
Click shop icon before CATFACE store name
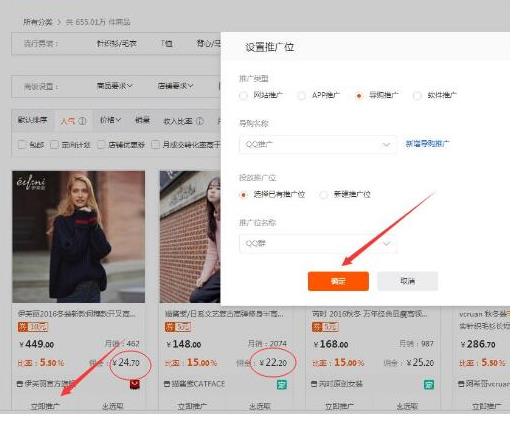point(167,384)
